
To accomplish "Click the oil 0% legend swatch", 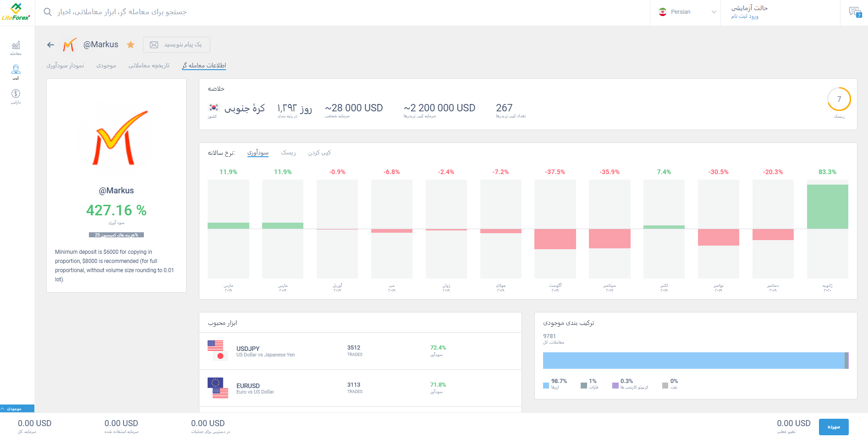I will tap(665, 386).
